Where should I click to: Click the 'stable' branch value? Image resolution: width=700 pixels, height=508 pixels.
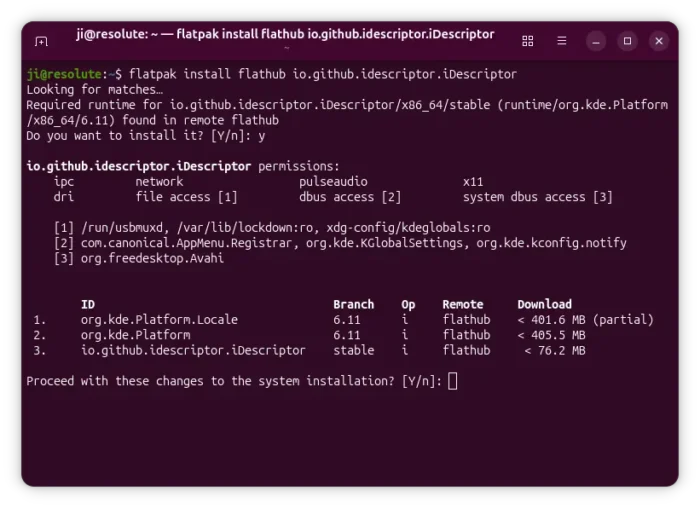pyautogui.click(x=354, y=350)
